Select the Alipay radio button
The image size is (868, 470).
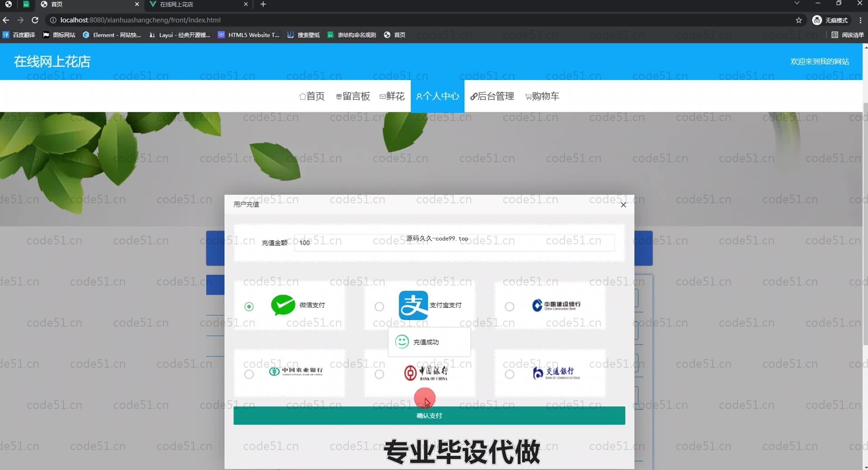click(x=379, y=306)
